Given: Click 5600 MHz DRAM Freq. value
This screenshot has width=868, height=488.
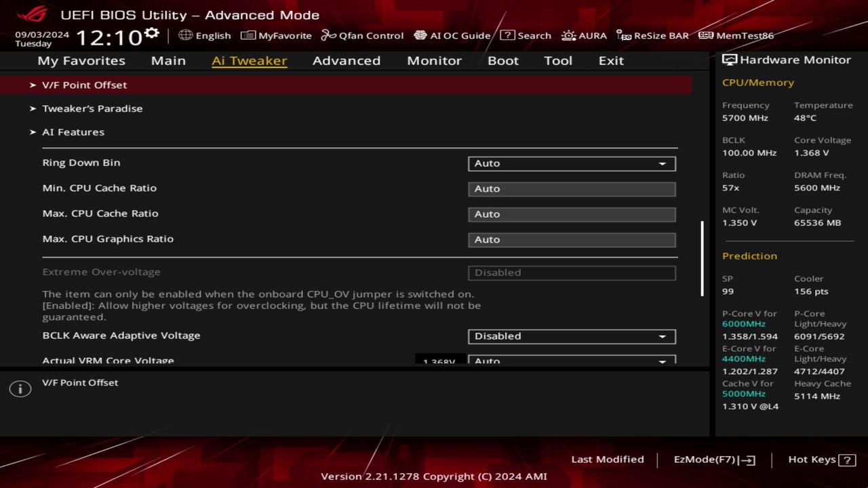Looking at the screenshot, I should (x=817, y=188).
